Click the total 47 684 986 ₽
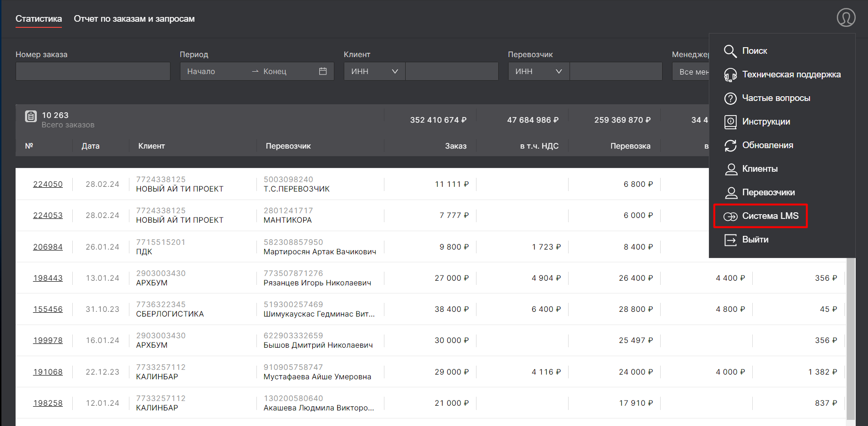 (x=533, y=120)
